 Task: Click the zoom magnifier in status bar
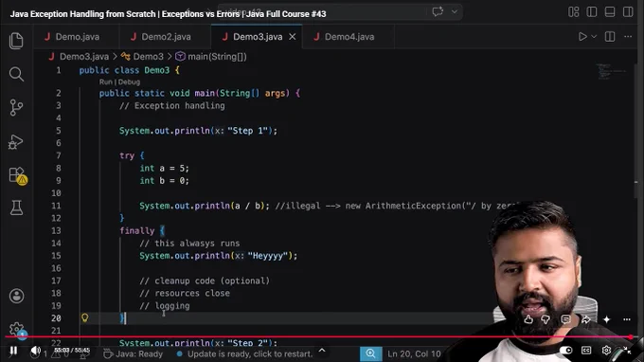coord(370,353)
